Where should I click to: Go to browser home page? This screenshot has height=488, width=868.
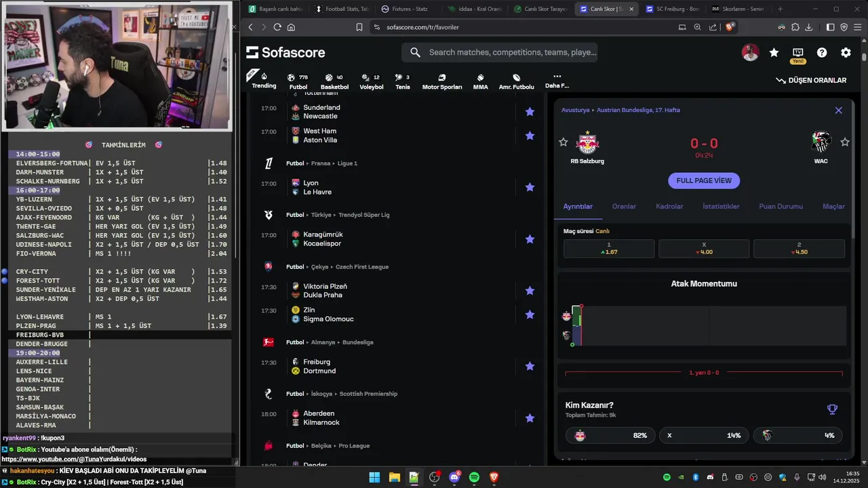(x=291, y=27)
